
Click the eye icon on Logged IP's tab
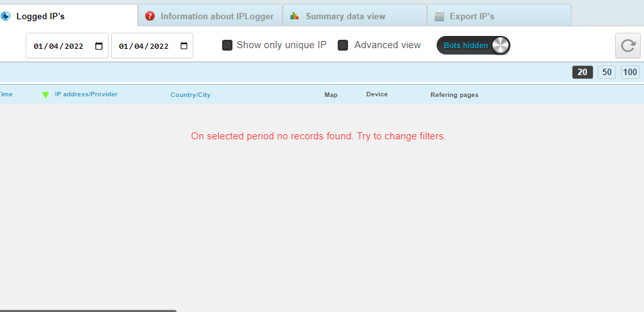tap(5, 16)
